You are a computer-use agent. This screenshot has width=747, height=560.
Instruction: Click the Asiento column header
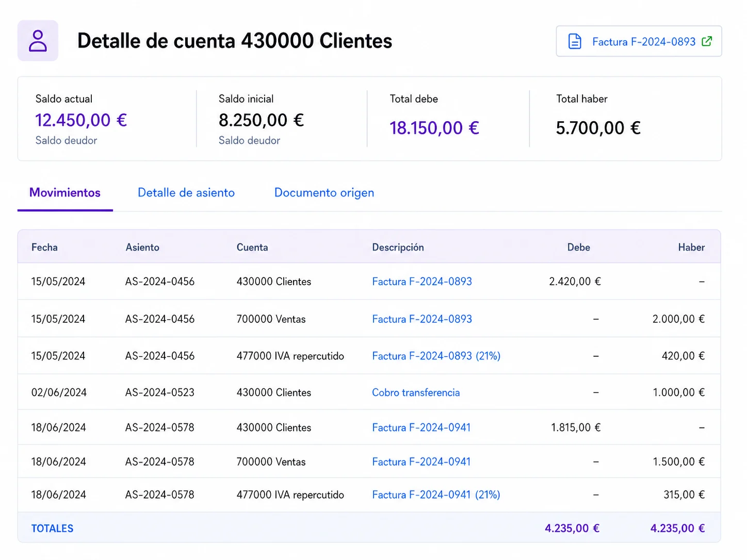pos(142,248)
